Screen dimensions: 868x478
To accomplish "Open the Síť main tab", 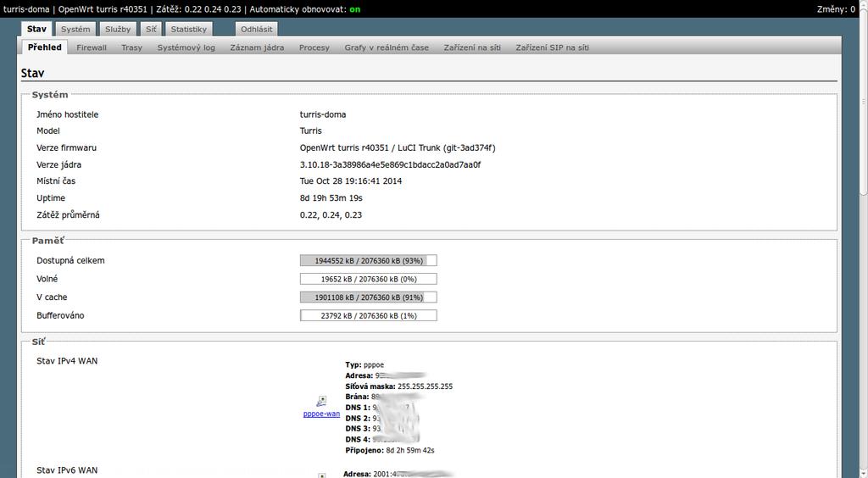I will coord(151,30).
